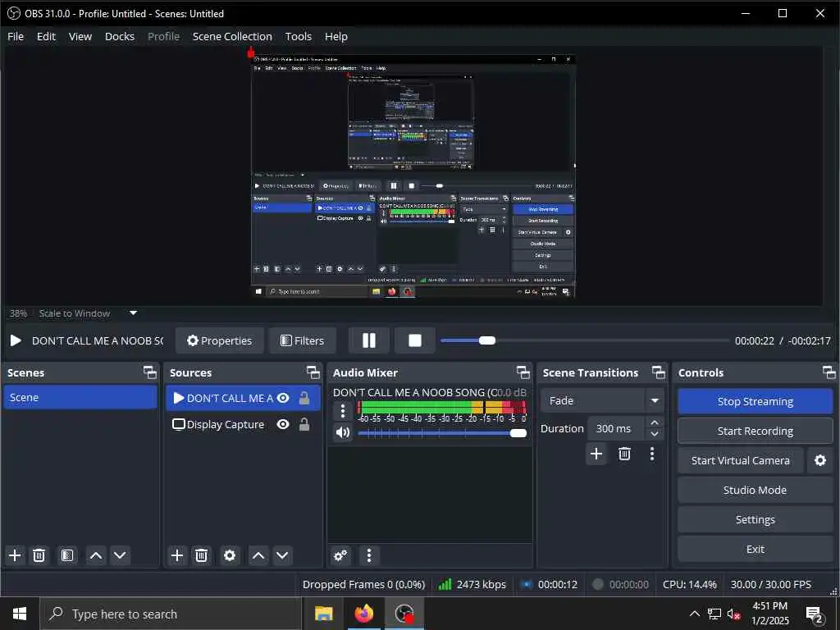Click Start Recording button

pyautogui.click(x=756, y=431)
